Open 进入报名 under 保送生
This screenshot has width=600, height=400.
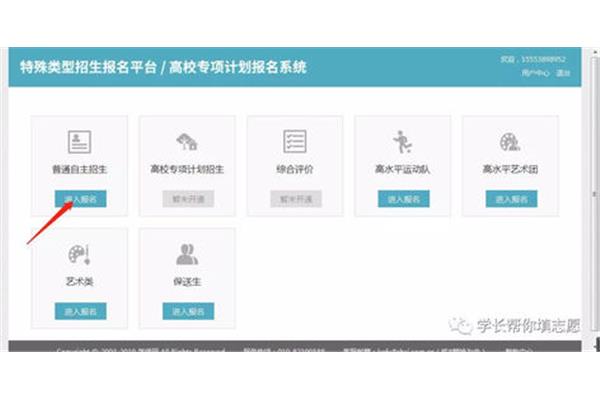pyautogui.click(x=188, y=311)
